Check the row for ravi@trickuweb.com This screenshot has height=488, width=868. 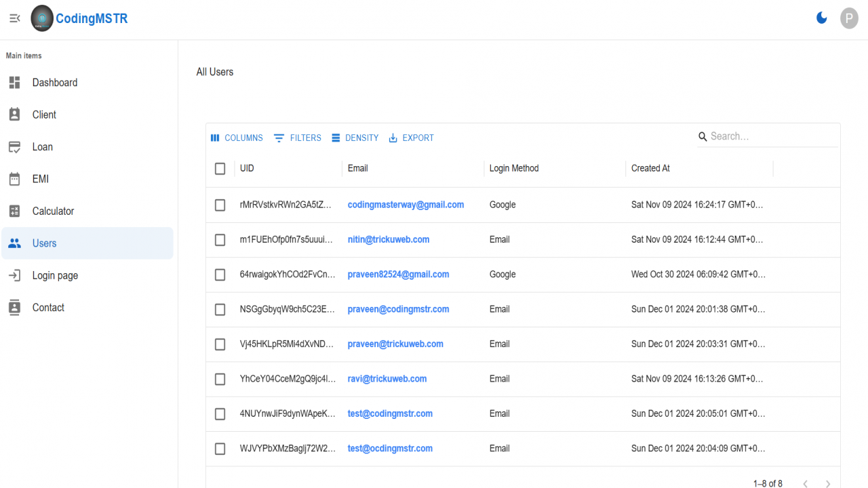click(x=220, y=379)
